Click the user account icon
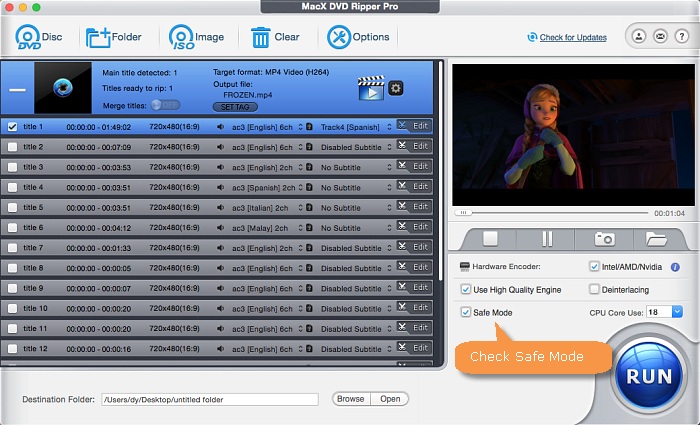Image resolution: width=700 pixels, height=425 pixels. pyautogui.click(x=639, y=36)
